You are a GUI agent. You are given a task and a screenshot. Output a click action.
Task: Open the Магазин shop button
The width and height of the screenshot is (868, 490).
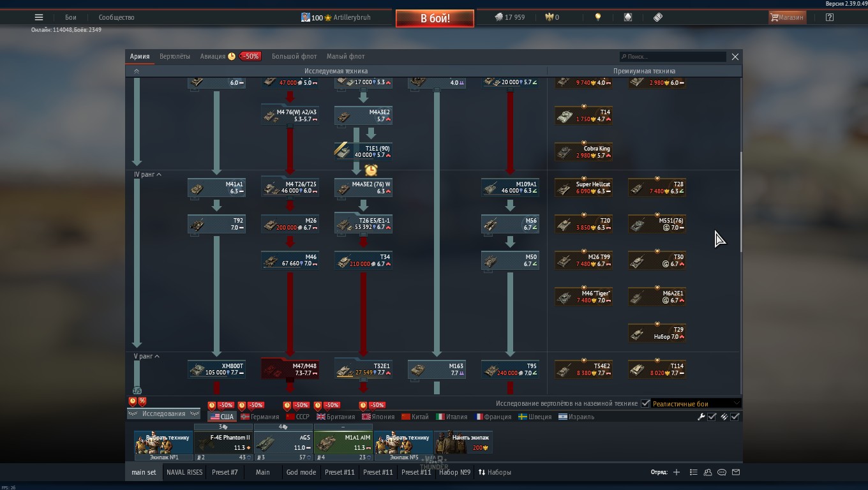[787, 17]
